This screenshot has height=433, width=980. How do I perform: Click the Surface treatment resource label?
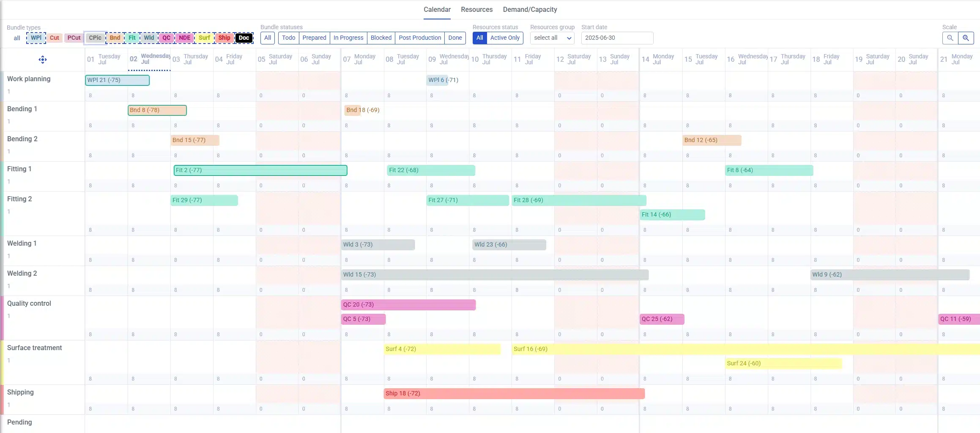35,348
